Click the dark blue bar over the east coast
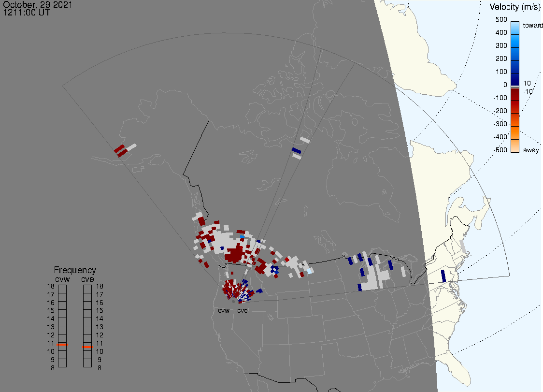Image resolution: width=543 pixels, height=392 pixels. pyautogui.click(x=443, y=276)
